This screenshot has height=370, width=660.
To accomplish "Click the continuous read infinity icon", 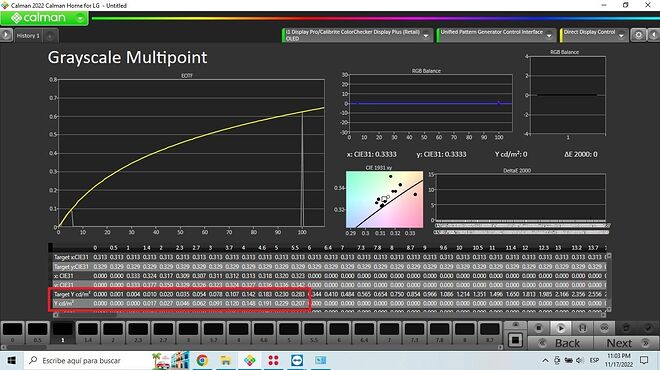I will 604,328.
